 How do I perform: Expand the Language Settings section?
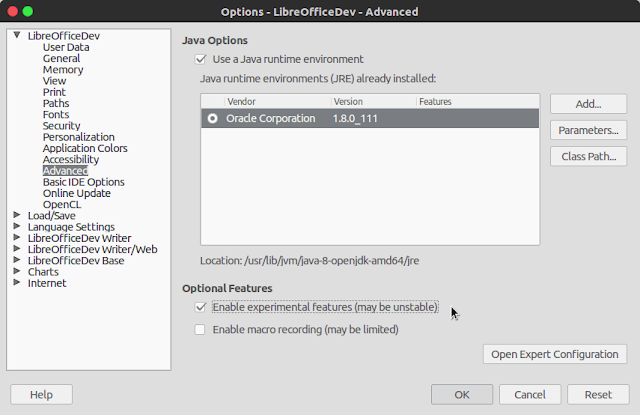17,226
